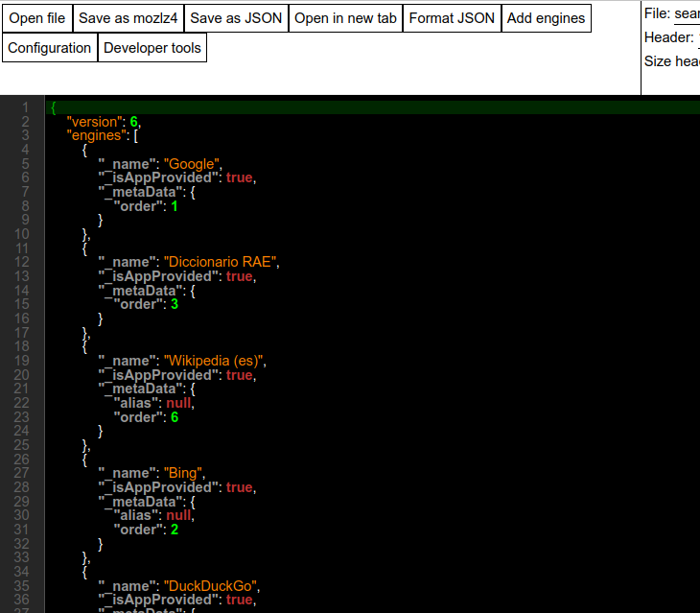The height and width of the screenshot is (613, 700).
Task: Click the true value on line 28
Action: pos(240,487)
